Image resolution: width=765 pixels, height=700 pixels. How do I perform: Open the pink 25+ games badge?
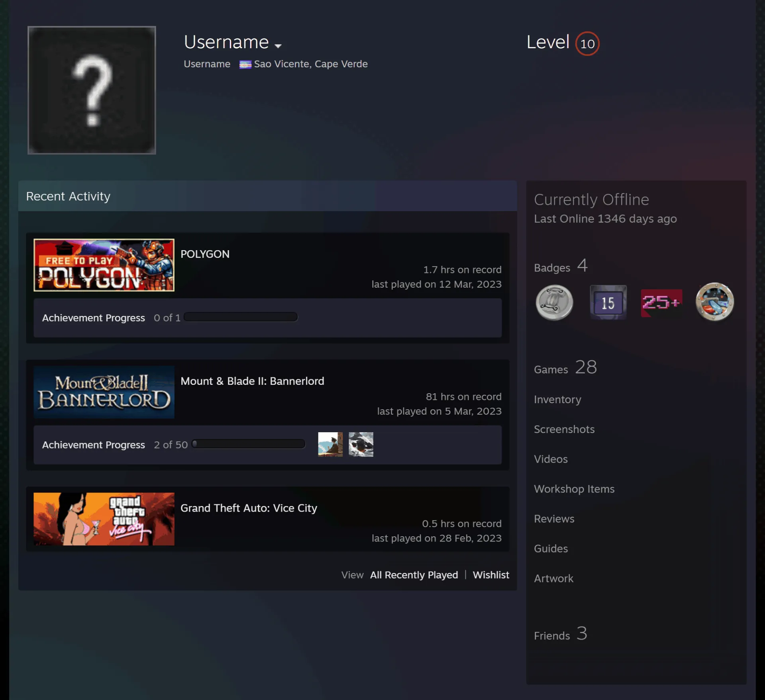pos(661,303)
